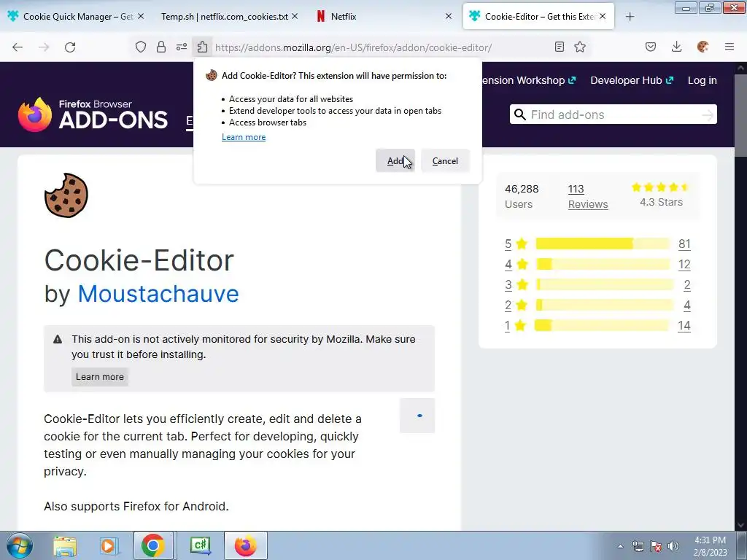This screenshot has width=747, height=560.
Task: Bookmark this page with the star
Action: (x=580, y=47)
